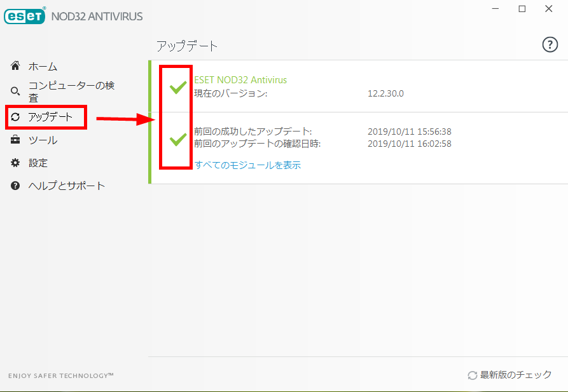This screenshot has width=568, height=392.
Task: Open the 設定 section
Action: pyautogui.click(x=38, y=163)
